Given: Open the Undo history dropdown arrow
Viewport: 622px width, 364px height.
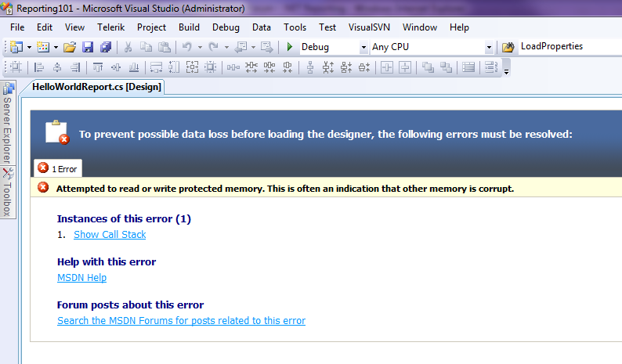Looking at the screenshot, I should pyautogui.click(x=200, y=48).
